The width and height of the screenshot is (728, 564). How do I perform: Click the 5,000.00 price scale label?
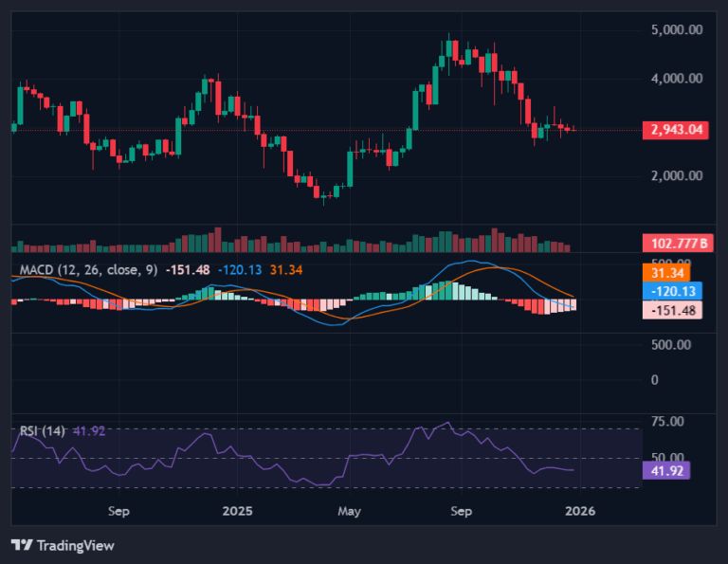coord(677,29)
